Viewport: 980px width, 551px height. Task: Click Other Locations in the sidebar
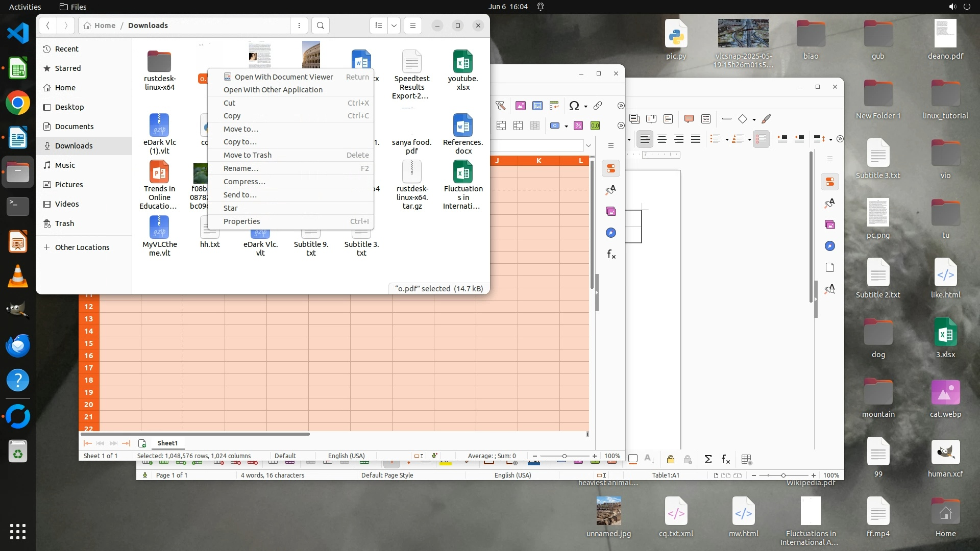point(82,247)
